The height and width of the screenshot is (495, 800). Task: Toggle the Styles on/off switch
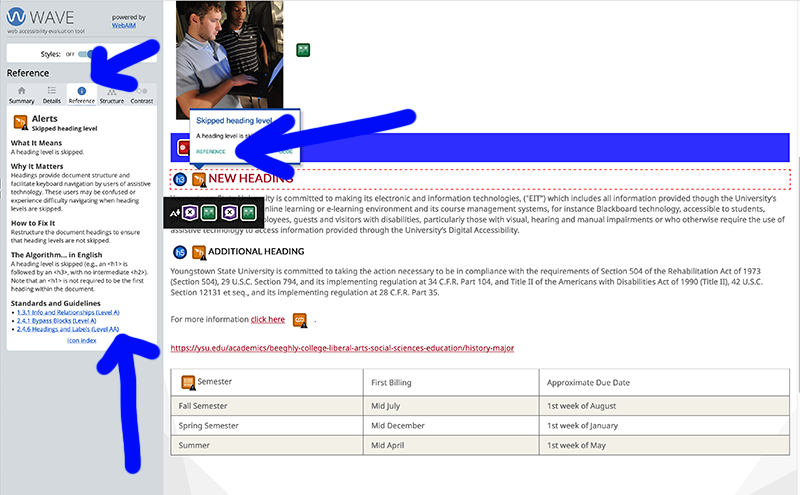[88, 54]
